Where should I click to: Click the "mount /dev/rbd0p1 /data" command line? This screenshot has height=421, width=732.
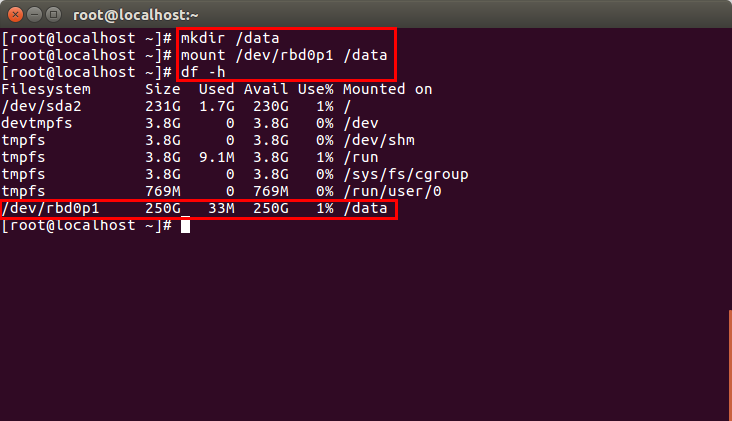point(284,55)
